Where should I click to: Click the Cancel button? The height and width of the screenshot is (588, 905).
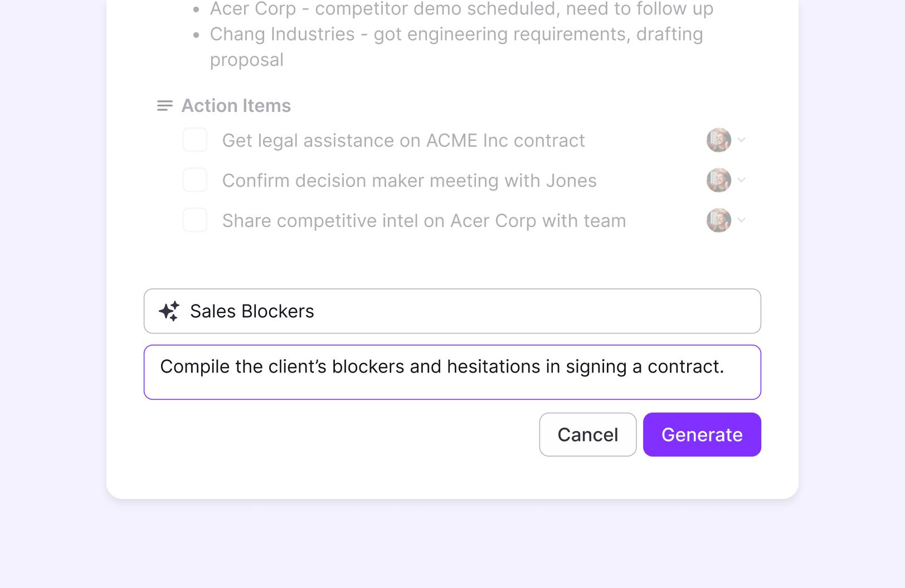588,434
